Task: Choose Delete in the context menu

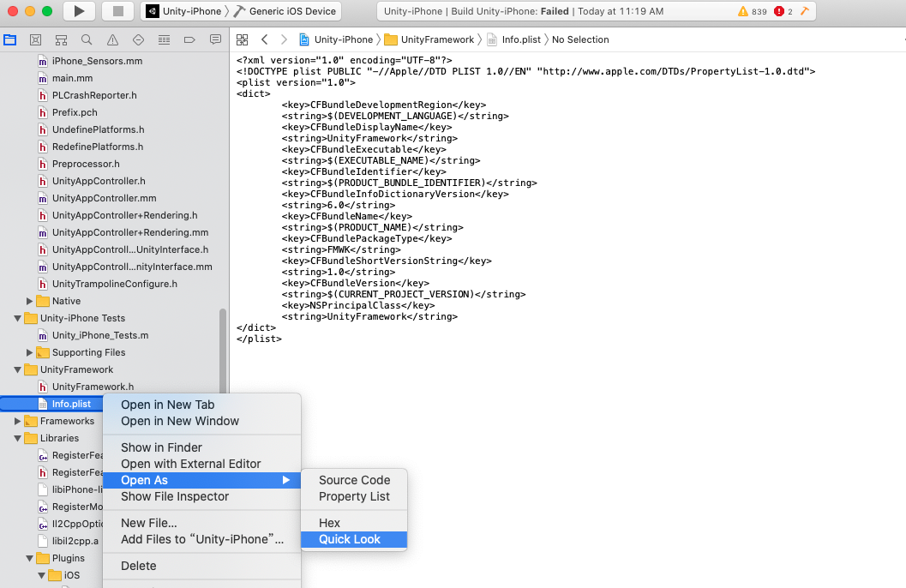Action: coord(201,566)
